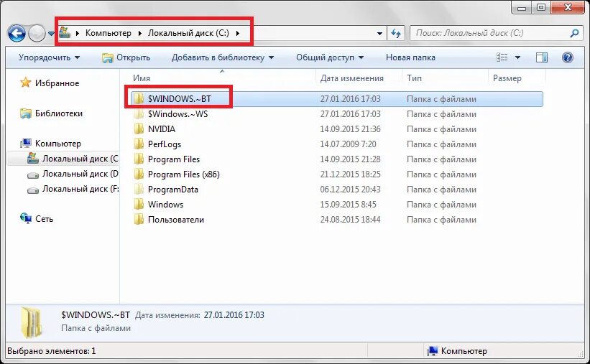Sort by the Тип column header
Image resolution: width=590 pixels, height=364 pixels.
coord(414,78)
